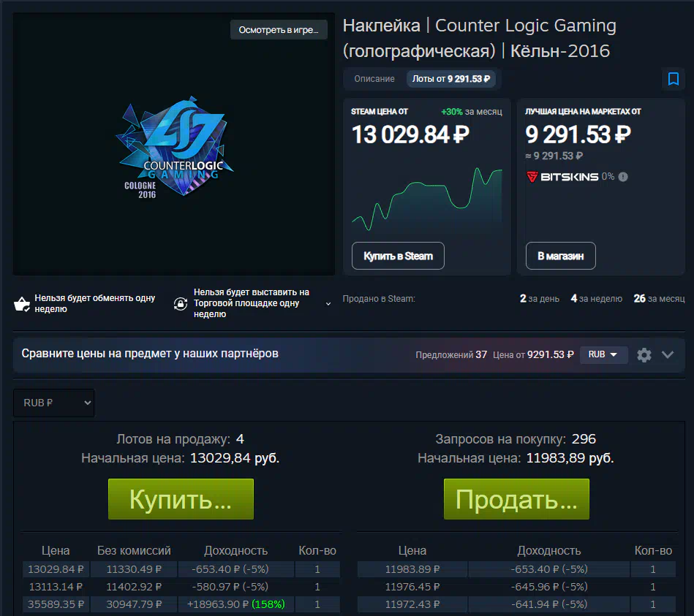Click the without-commission value 11402.92 ₽
This screenshot has height=616, width=694.
(134, 587)
